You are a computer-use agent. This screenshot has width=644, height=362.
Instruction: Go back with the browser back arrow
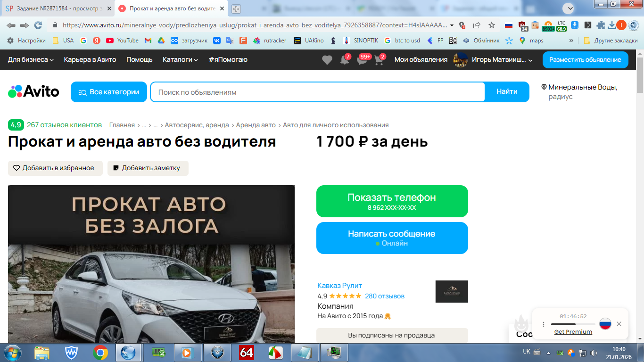(11, 25)
